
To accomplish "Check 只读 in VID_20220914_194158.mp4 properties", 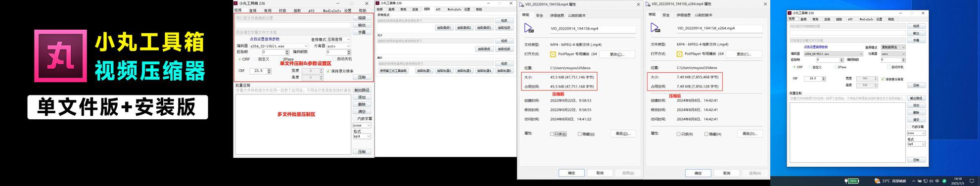I will click(x=552, y=134).
